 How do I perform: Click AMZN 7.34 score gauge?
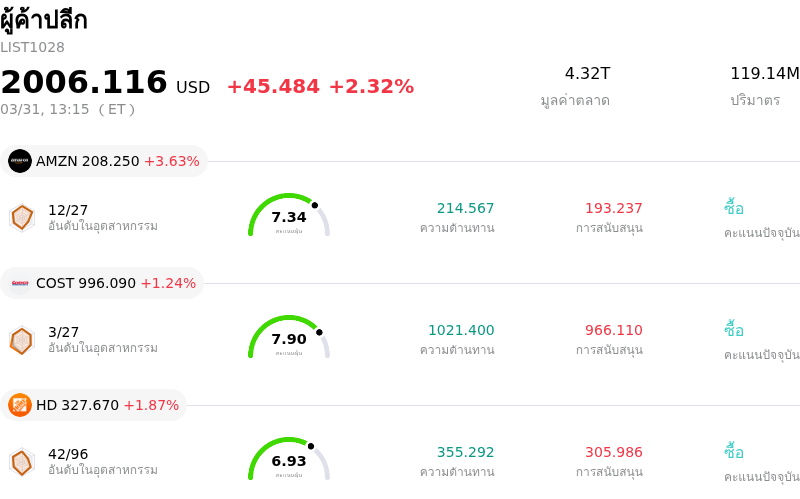click(289, 216)
